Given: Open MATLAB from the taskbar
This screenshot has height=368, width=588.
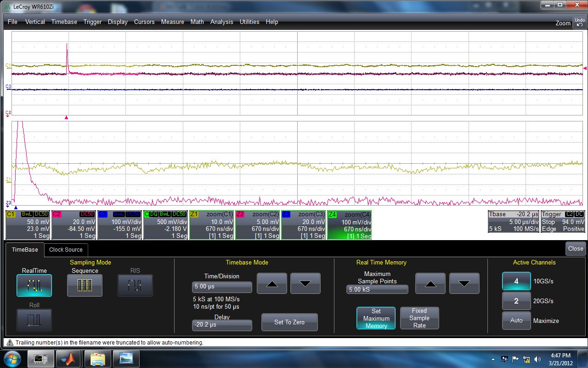Looking at the screenshot, I should pyautogui.click(x=69, y=358).
